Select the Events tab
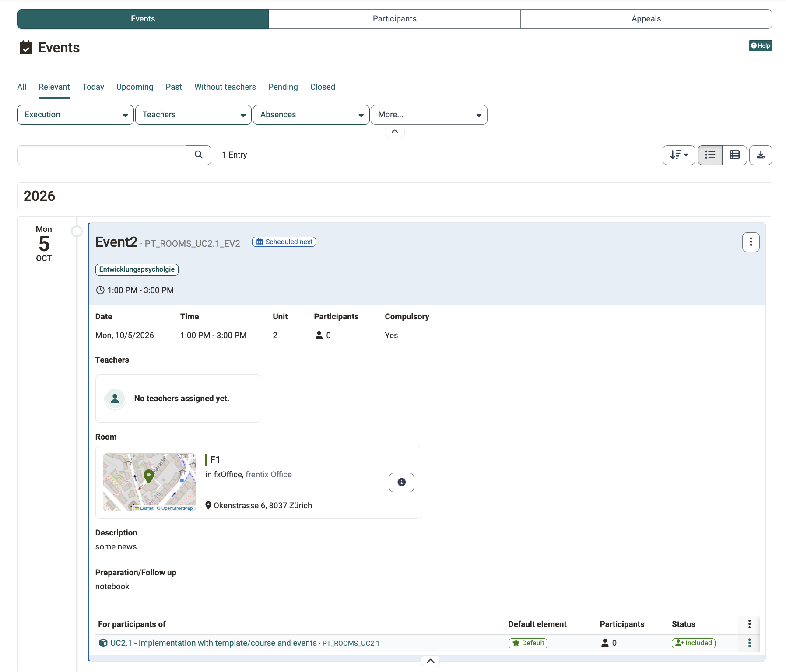786x672 pixels. click(143, 19)
